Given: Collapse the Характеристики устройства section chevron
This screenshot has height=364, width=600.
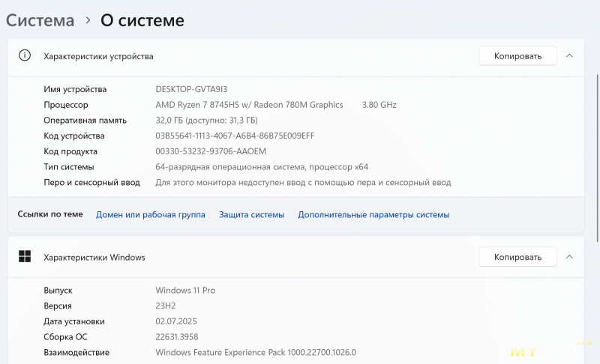Looking at the screenshot, I should point(569,55).
